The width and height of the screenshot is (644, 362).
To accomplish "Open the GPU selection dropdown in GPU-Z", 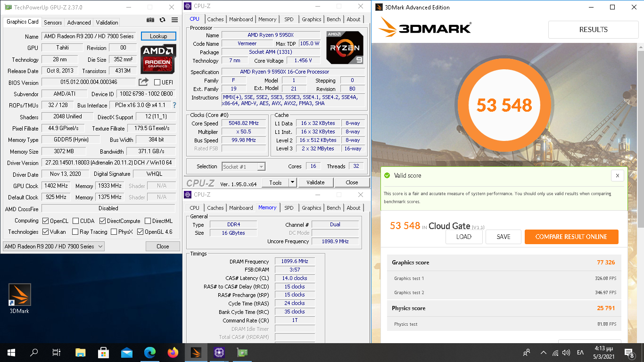I will (x=54, y=246).
